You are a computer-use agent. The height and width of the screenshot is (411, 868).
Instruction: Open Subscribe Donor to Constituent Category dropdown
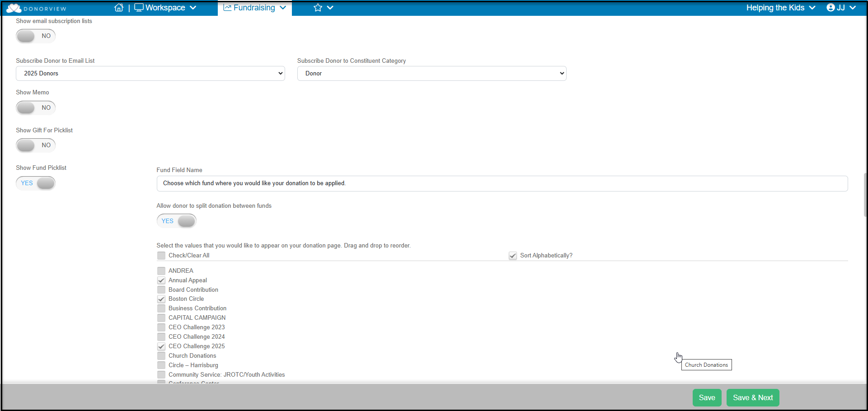[x=432, y=74]
